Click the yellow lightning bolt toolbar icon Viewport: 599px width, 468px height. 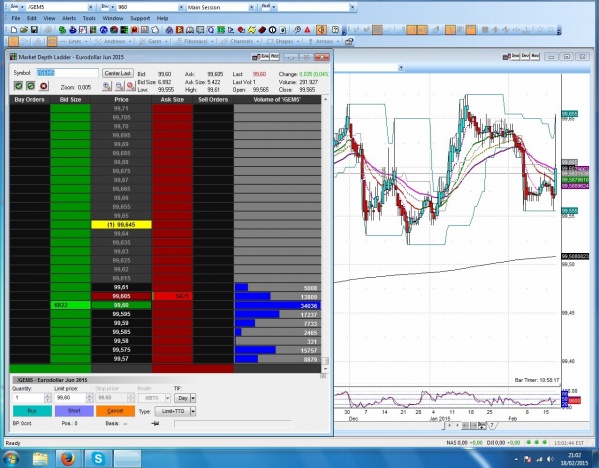252,30
